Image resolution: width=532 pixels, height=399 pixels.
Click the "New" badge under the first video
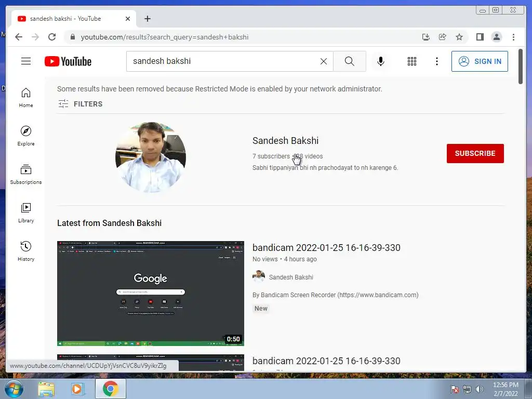[261, 309]
